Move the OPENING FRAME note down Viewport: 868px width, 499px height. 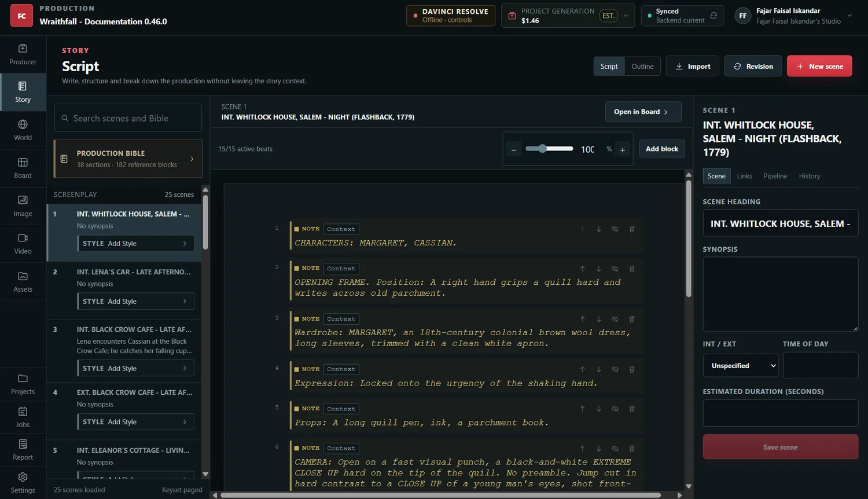click(599, 269)
